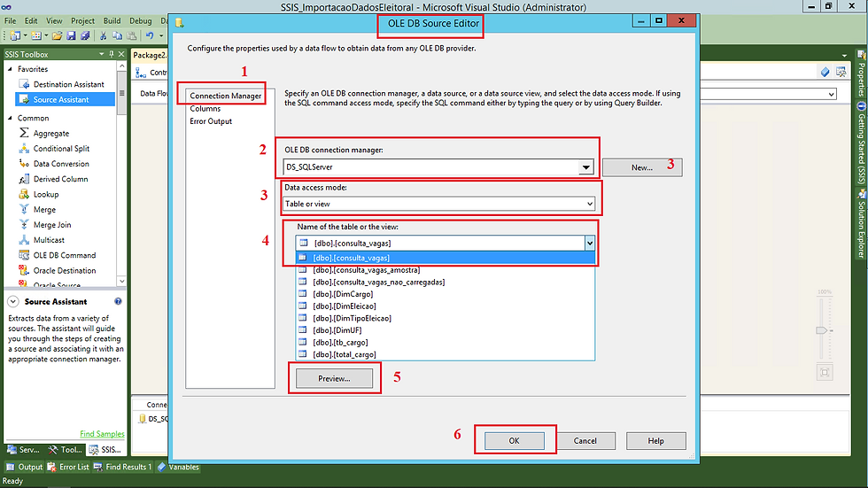Viewport: 868px width, 488px height.
Task: Pick the OLE DB Command item
Action: 64,255
